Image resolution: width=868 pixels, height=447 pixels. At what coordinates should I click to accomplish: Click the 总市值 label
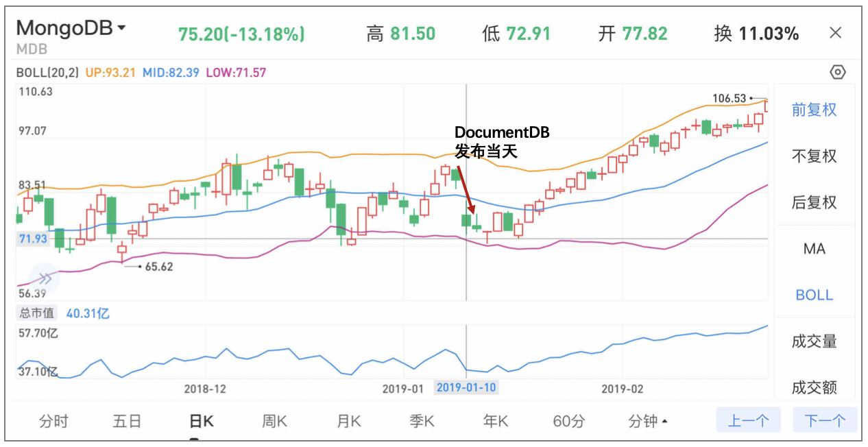point(37,313)
